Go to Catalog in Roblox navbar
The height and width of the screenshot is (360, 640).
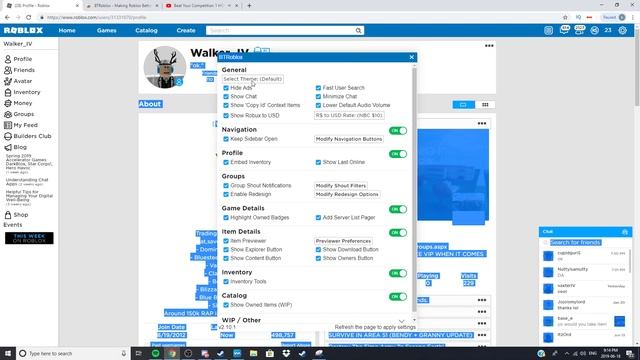[x=146, y=31]
